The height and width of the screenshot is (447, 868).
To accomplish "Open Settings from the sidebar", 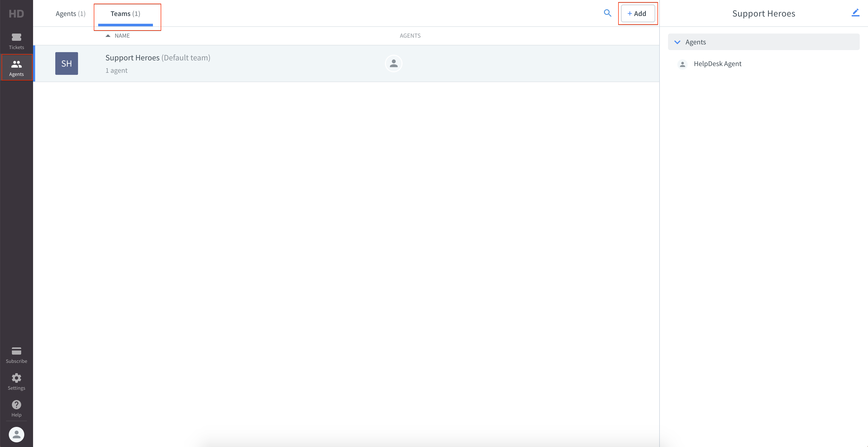I will [16, 381].
